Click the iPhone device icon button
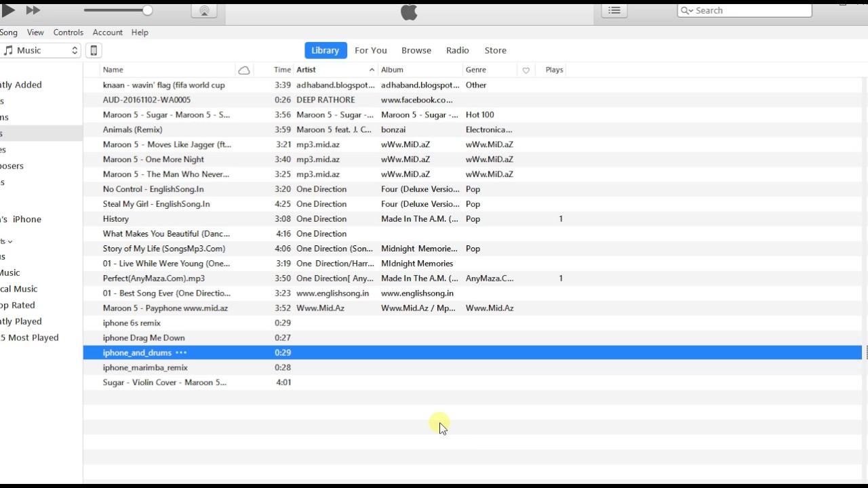The width and height of the screenshot is (868, 488). click(x=94, y=50)
